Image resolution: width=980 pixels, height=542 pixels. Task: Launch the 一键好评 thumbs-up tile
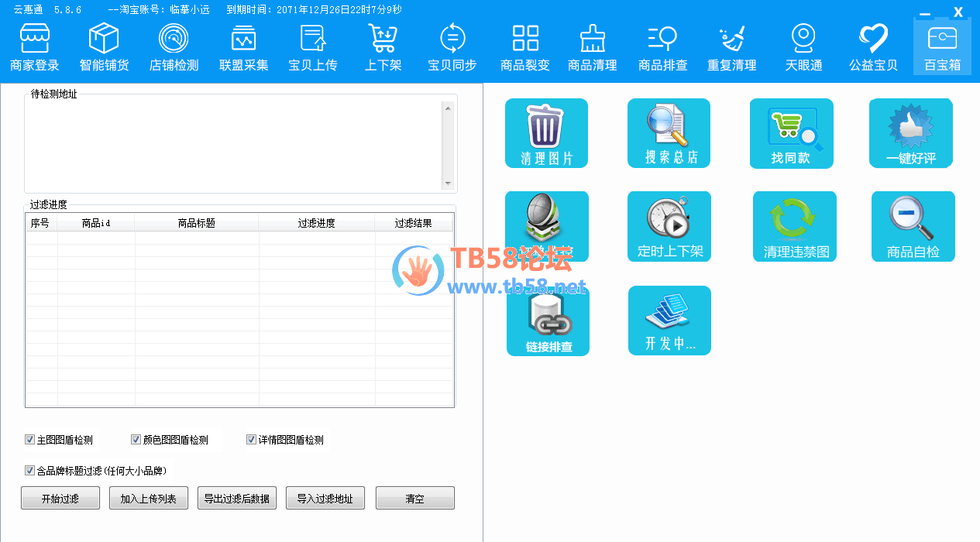pos(911,133)
